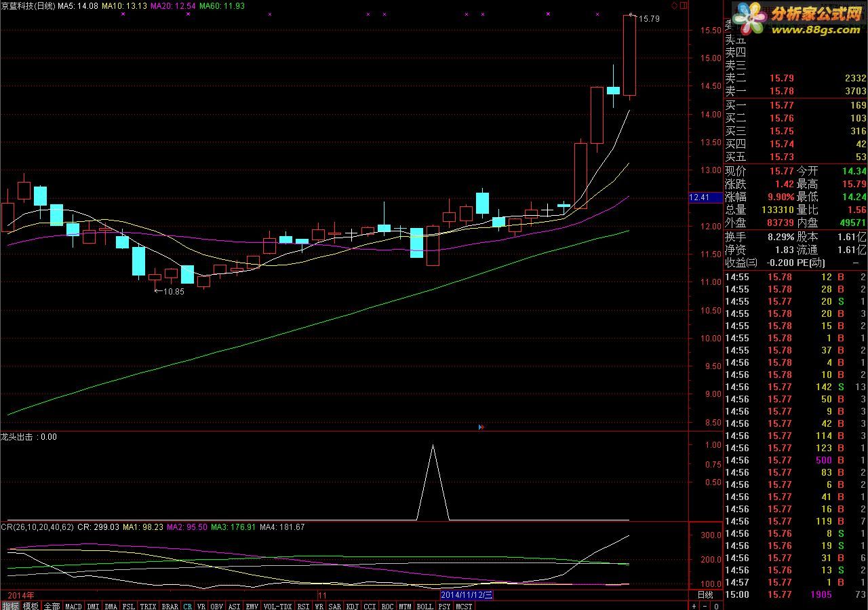Click the blue arrow marker below the chart
The image size is (868, 610).
[x=481, y=427]
